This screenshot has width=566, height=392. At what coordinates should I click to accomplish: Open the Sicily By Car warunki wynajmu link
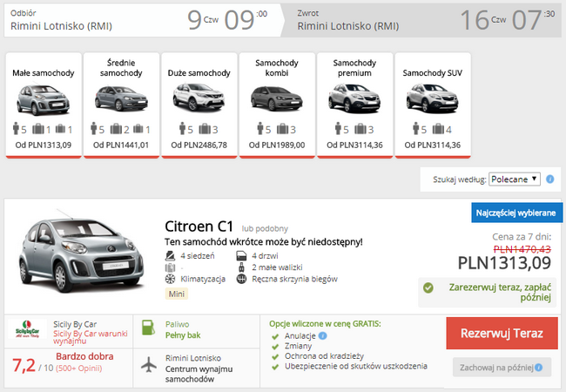pos(91,337)
